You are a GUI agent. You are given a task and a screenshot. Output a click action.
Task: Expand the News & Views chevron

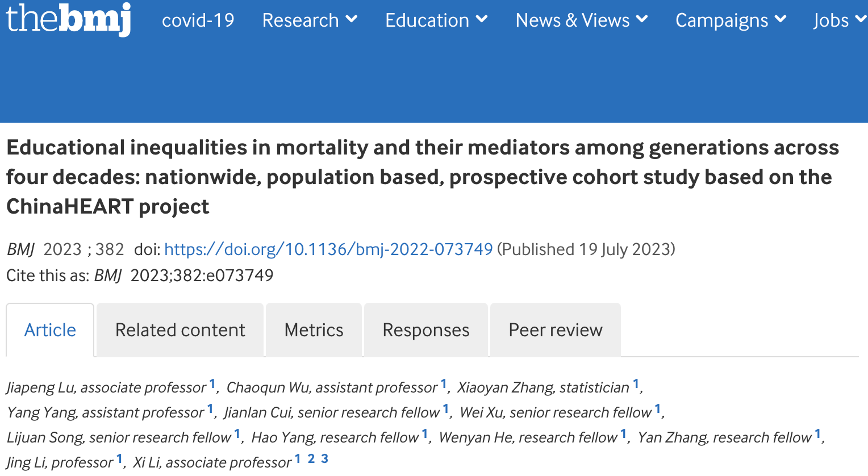(x=642, y=19)
